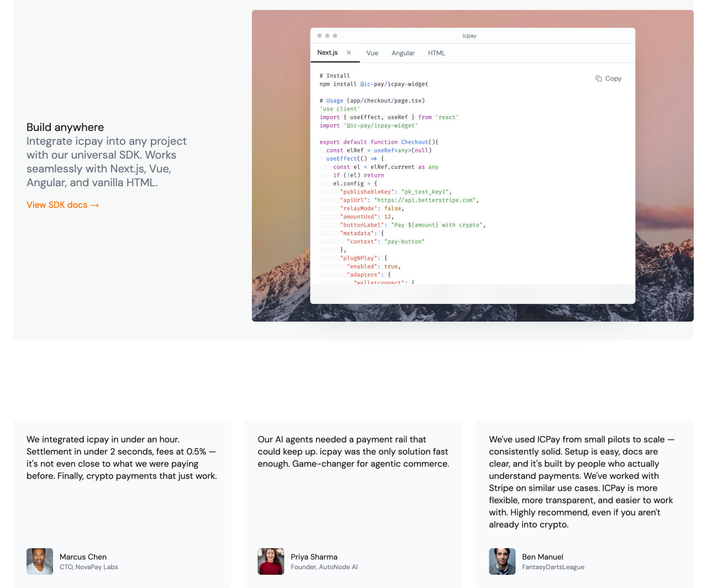
Task: Click the Ben Manuel testimonial quote
Action: [x=582, y=482]
